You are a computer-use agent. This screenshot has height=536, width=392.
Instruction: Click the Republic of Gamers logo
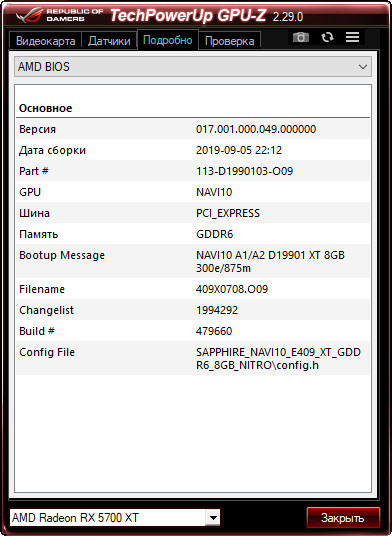[x=60, y=15]
